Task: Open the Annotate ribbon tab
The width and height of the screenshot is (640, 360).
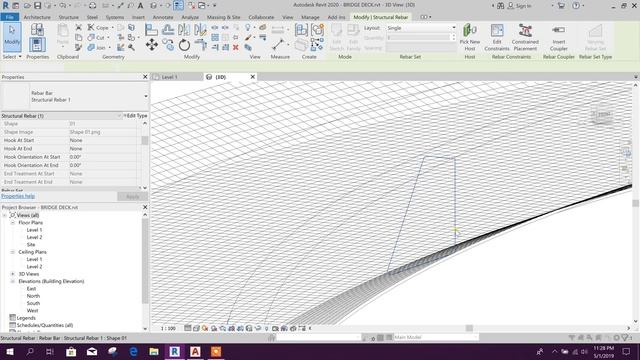Action: (x=163, y=17)
